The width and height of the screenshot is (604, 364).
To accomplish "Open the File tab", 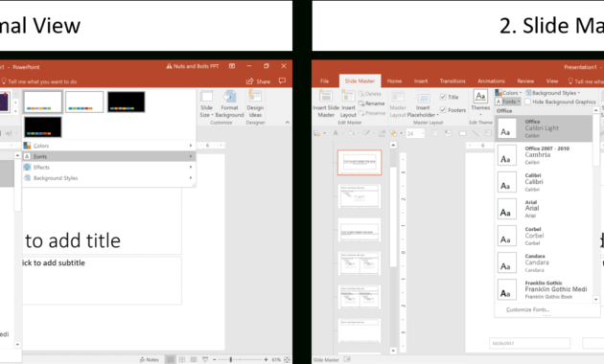I will pyautogui.click(x=325, y=80).
